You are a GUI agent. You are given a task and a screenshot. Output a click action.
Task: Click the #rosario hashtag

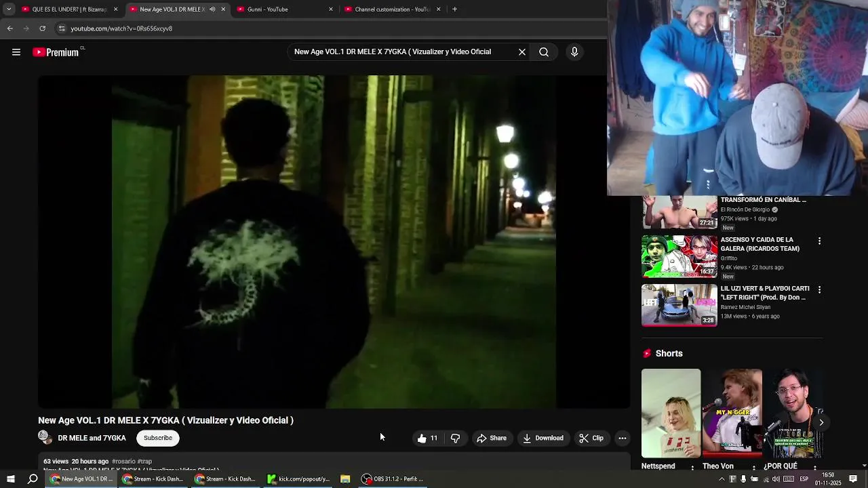pos(123,462)
